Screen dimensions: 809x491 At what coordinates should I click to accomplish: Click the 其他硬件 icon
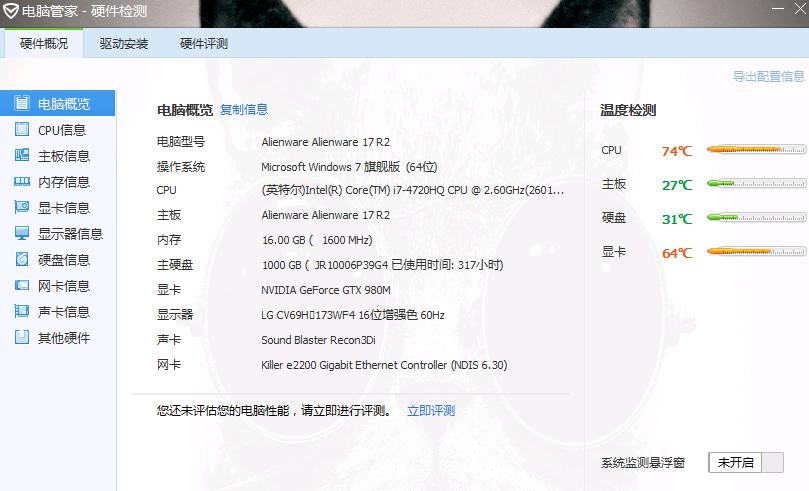[x=22, y=337]
